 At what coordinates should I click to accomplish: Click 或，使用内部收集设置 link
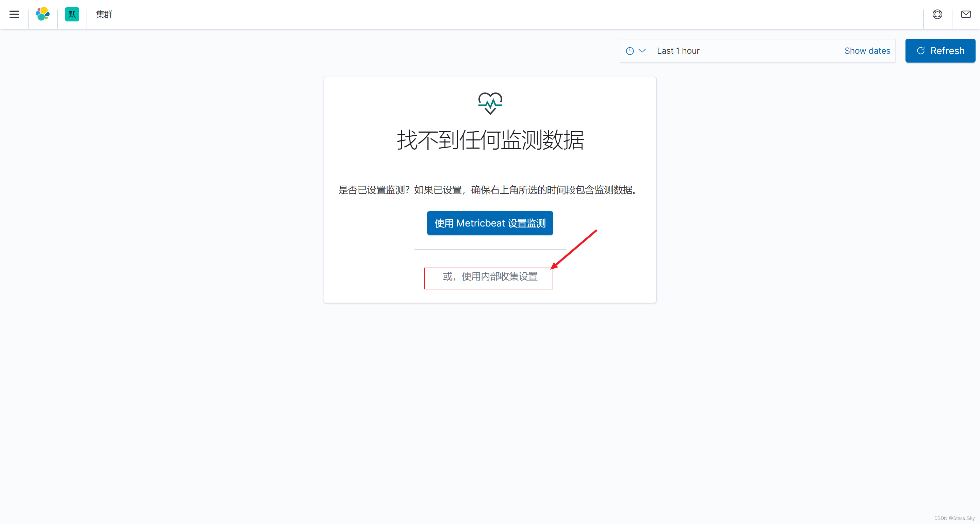pyautogui.click(x=490, y=276)
